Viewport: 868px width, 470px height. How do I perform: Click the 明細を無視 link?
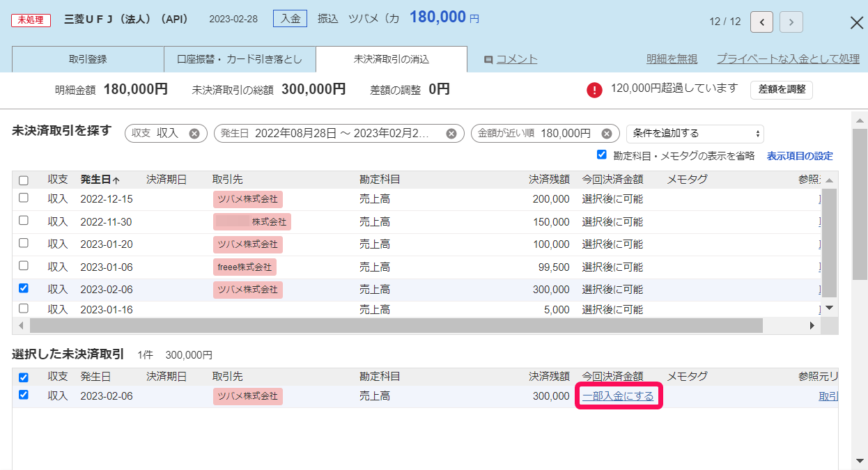tap(672, 59)
